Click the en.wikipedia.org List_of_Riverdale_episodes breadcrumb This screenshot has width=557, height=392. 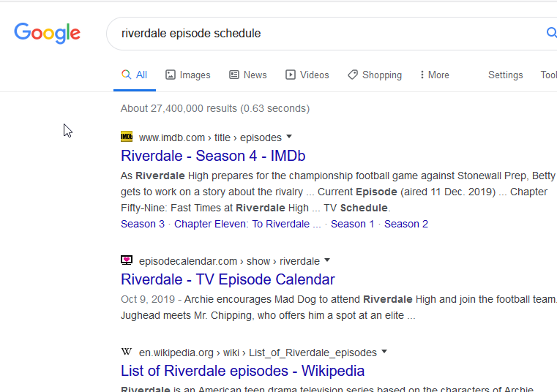coord(258,353)
